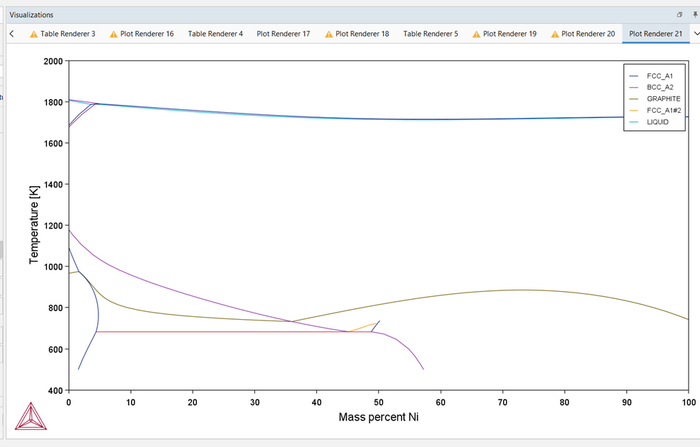Image resolution: width=700 pixels, height=447 pixels.
Task: Click the warning icon on Table Renderer 3
Action: [x=33, y=34]
